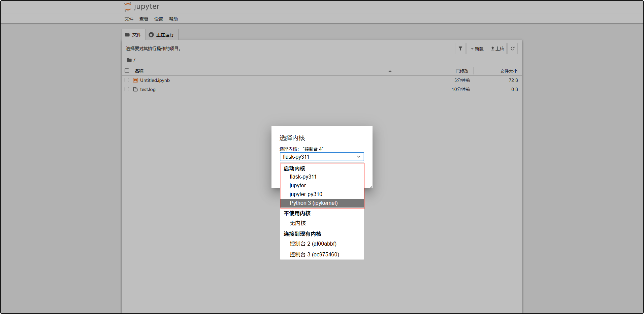The height and width of the screenshot is (314, 644).
Task: Sort by 已修改 column
Action: pos(462,71)
